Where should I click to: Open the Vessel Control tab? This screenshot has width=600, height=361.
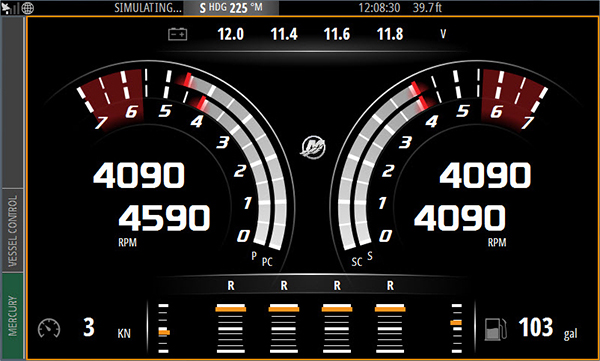click(13, 230)
